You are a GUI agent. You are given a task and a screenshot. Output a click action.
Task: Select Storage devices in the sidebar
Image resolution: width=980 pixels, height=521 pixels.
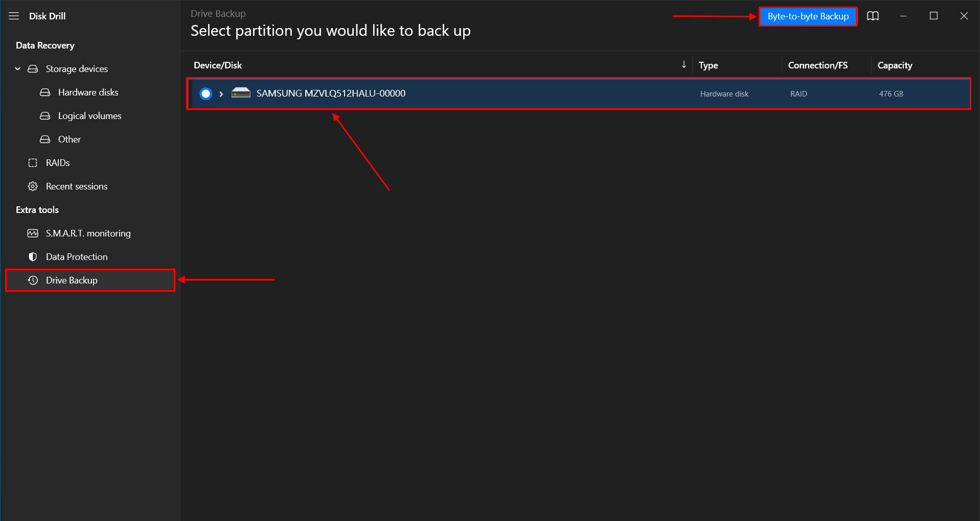tap(77, 68)
